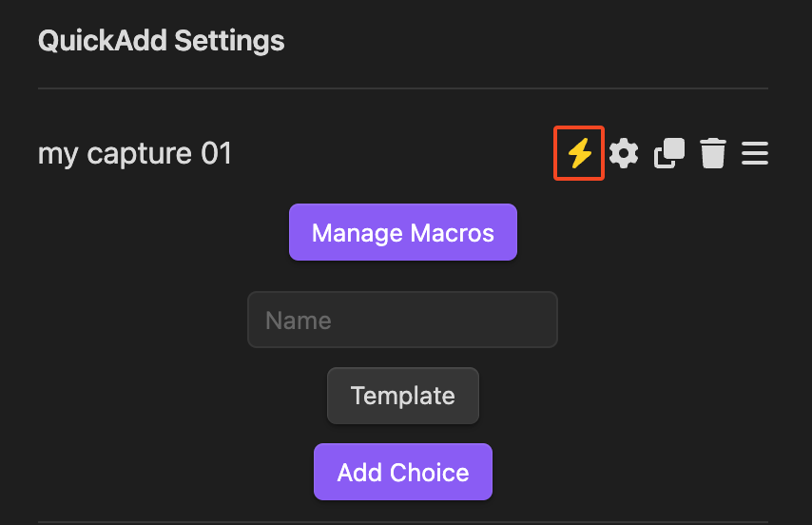Click the reorder drag handle icon
812x525 pixels.
(755, 153)
